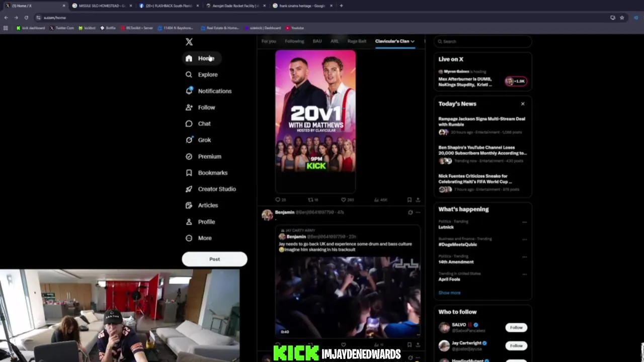Viewport: 644px width, 362px height.
Task: Open the Explore search page
Action: pyautogui.click(x=201, y=74)
